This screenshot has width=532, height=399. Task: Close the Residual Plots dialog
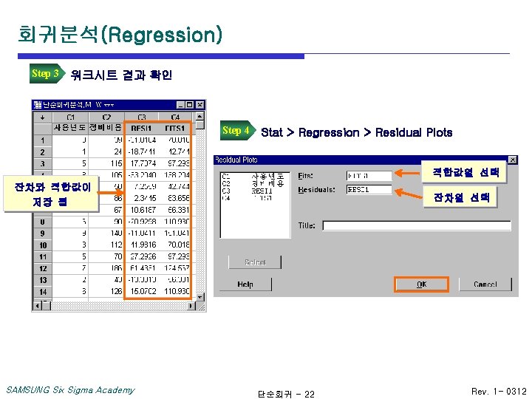513,160
